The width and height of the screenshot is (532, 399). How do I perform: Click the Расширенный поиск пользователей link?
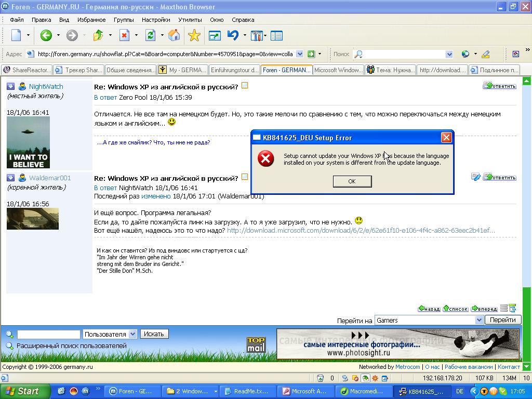click(x=71, y=345)
